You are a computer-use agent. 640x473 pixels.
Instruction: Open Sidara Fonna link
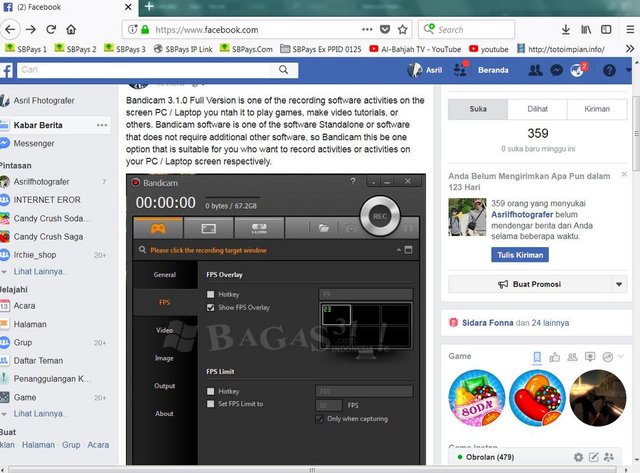487,323
